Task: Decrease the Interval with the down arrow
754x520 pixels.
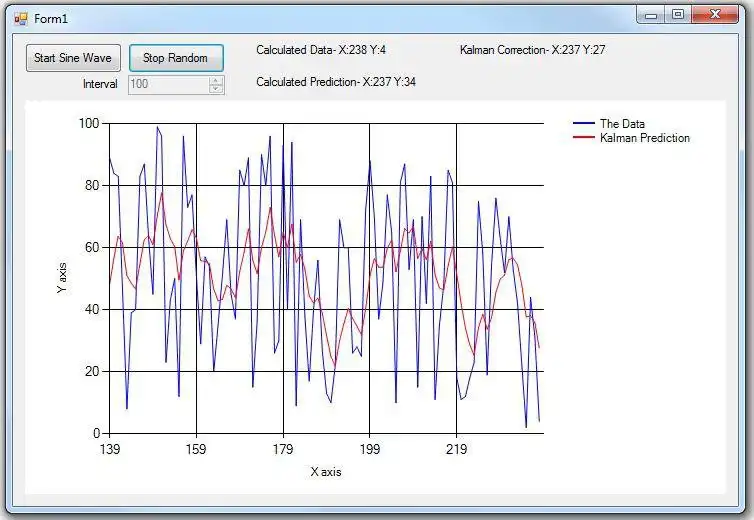Action: point(216,89)
